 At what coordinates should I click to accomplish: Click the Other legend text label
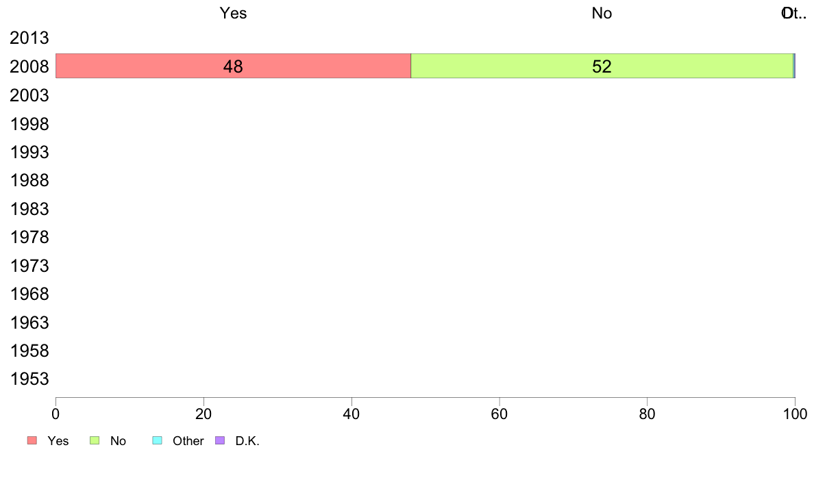[188, 441]
